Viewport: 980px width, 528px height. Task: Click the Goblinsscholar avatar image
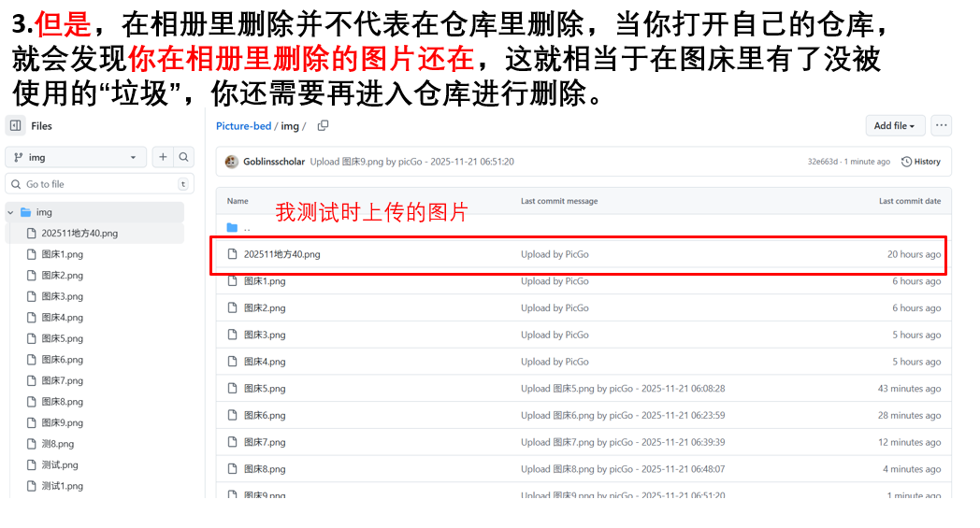pyautogui.click(x=232, y=162)
